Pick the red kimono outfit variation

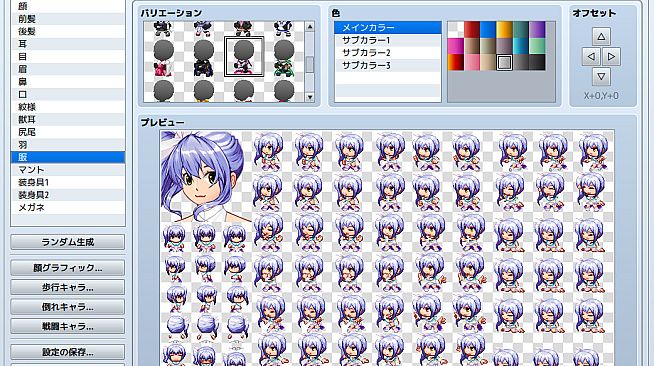tap(164, 57)
